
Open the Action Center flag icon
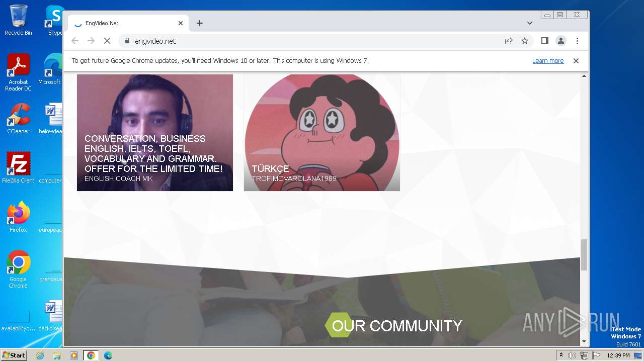[595, 355]
